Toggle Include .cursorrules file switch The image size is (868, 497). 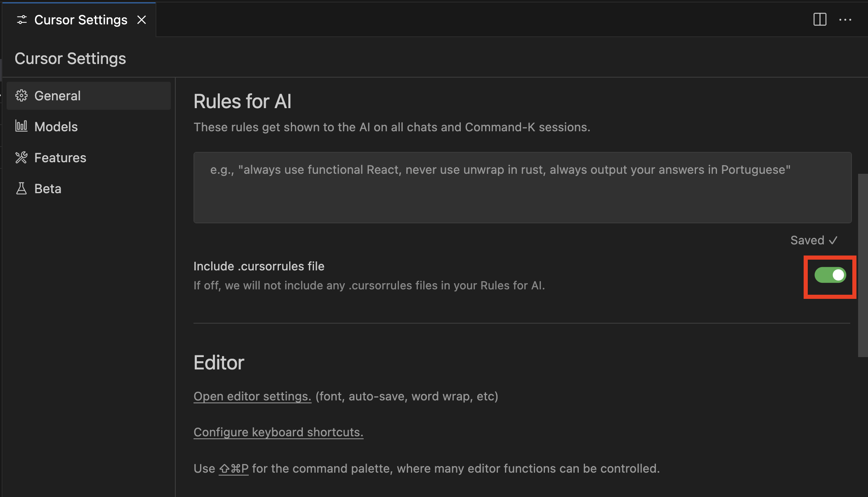(830, 275)
